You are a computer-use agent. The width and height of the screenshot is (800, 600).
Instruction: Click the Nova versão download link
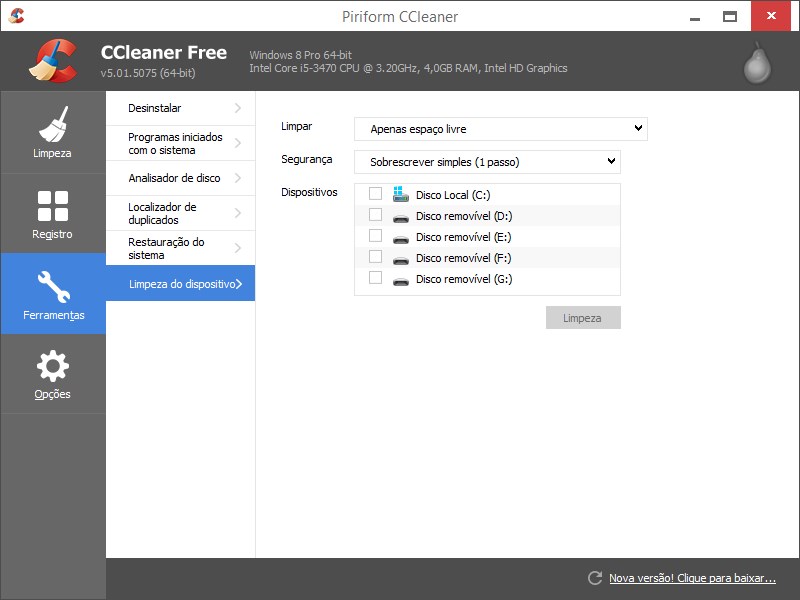[x=692, y=578]
